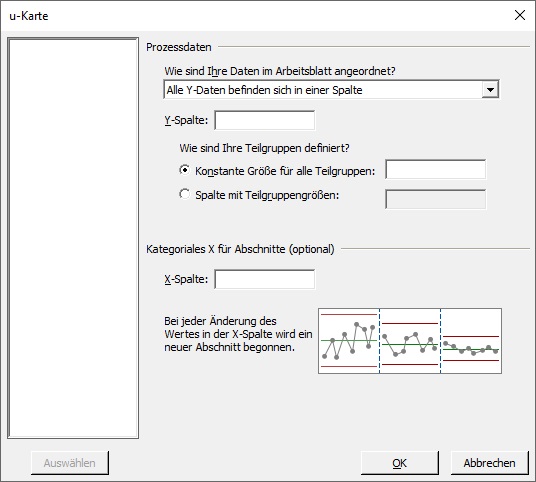Click the 'Prozessdaten' group heading

[179, 47]
